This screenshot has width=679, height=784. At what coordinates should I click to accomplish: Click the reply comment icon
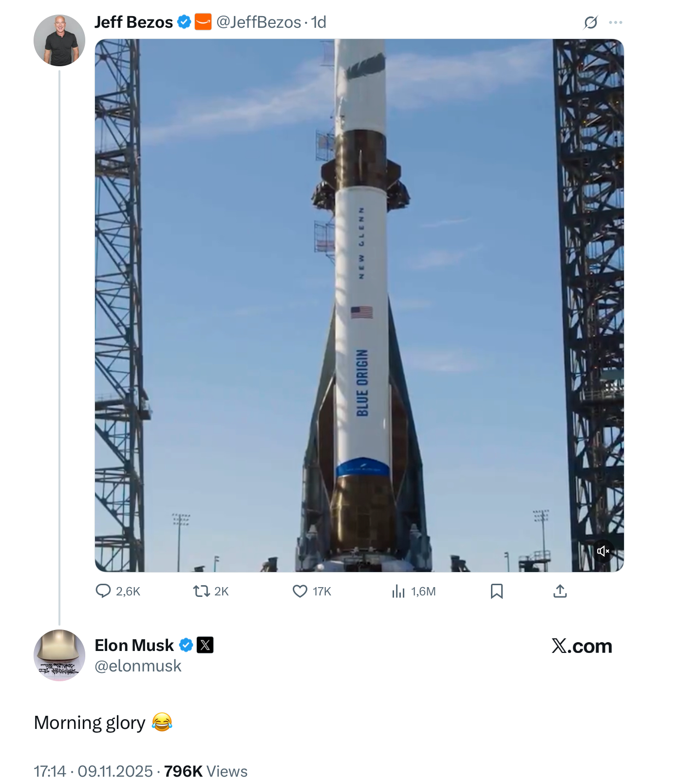pyautogui.click(x=103, y=591)
